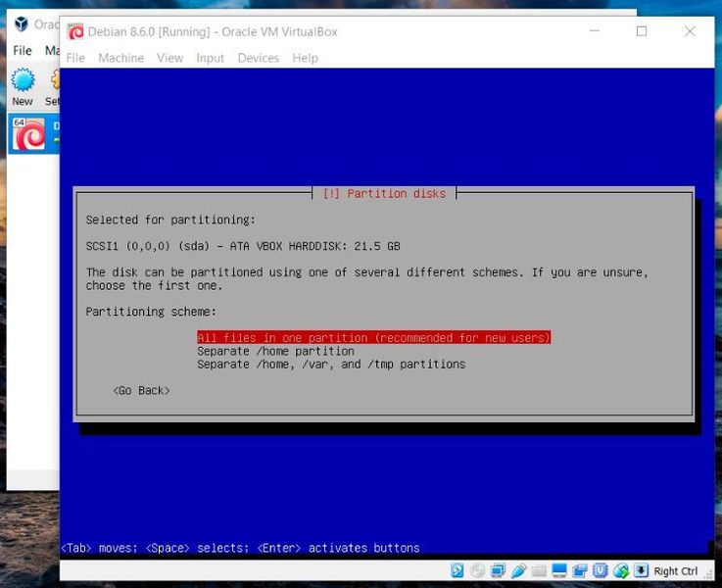Open the network adapters status icon

coord(498,570)
